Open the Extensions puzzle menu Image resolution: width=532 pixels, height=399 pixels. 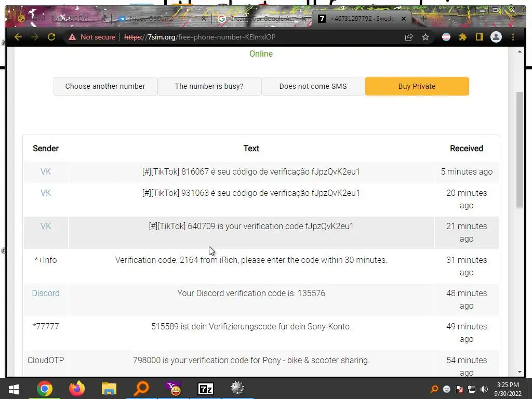463,37
